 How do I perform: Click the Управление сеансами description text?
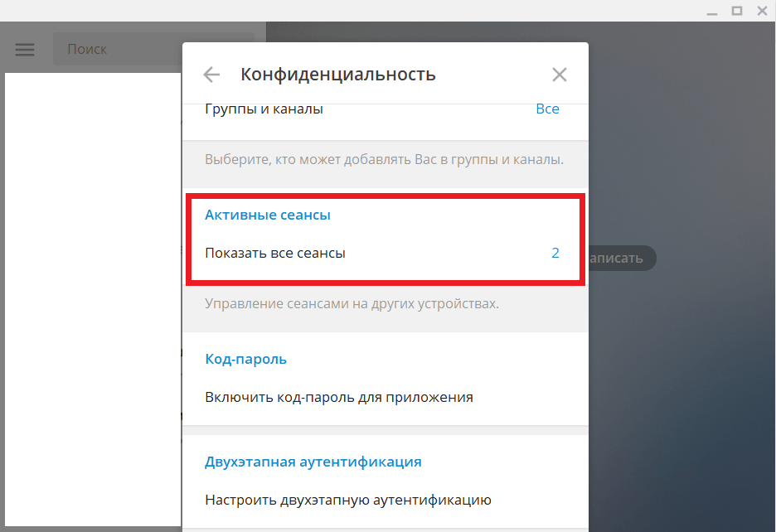coord(352,304)
